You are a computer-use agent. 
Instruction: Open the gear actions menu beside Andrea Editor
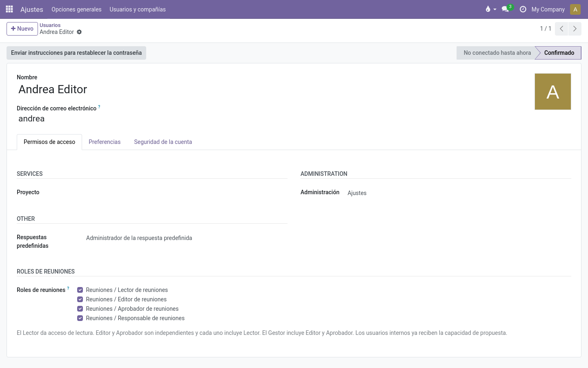click(79, 32)
